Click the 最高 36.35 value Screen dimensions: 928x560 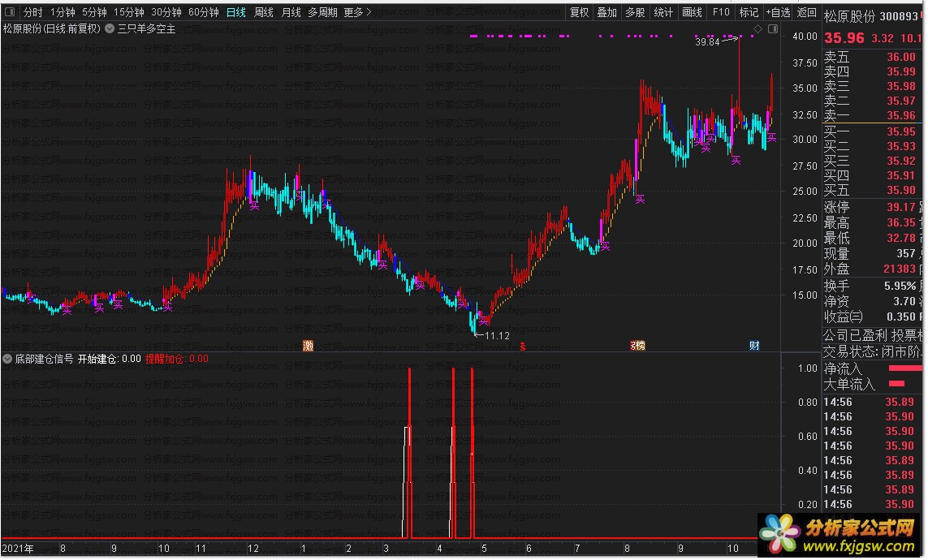coord(900,222)
